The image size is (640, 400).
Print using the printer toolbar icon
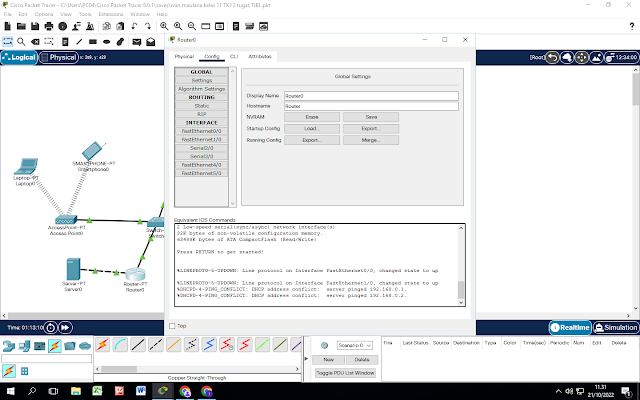tap(49, 26)
